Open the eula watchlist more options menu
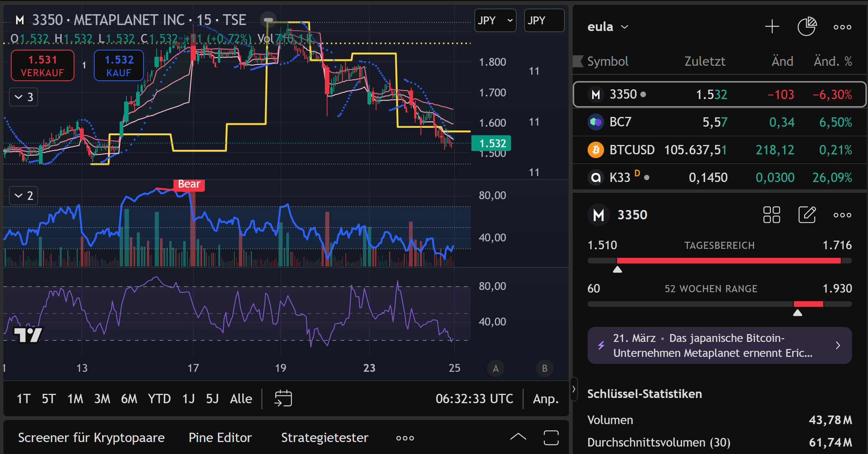This screenshot has width=868, height=454. pos(842,27)
